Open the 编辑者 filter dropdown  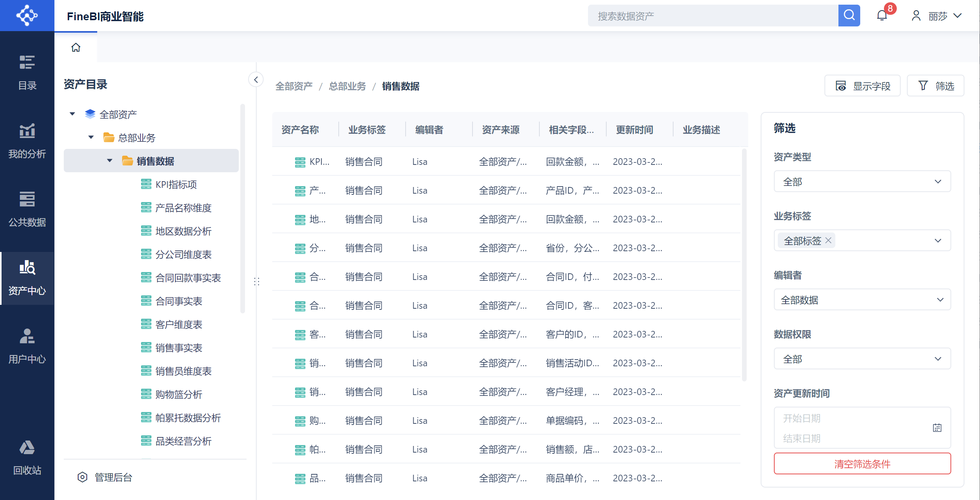[x=862, y=299]
